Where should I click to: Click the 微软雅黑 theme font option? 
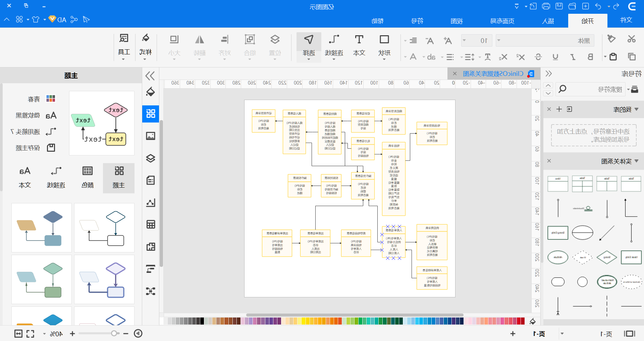[36, 115]
